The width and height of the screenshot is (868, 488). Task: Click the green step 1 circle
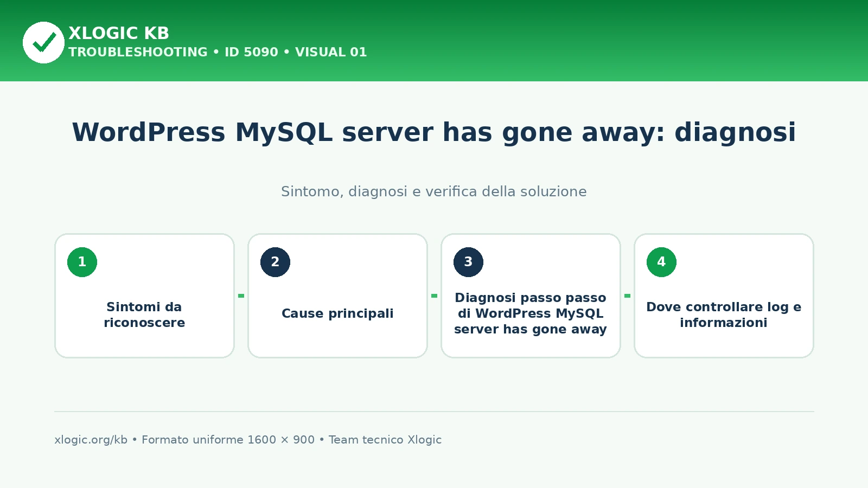[x=82, y=262]
